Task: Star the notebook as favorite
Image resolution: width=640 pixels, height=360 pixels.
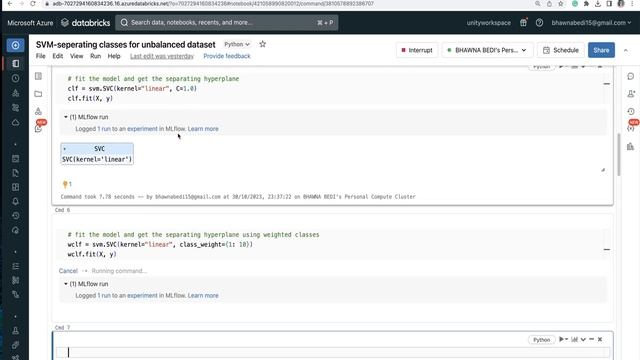Action: click(262, 44)
